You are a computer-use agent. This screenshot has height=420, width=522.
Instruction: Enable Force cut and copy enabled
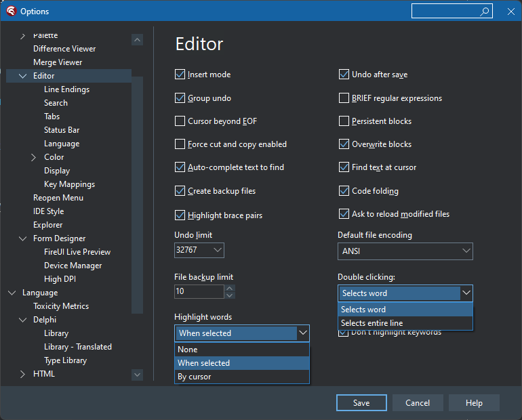point(180,144)
